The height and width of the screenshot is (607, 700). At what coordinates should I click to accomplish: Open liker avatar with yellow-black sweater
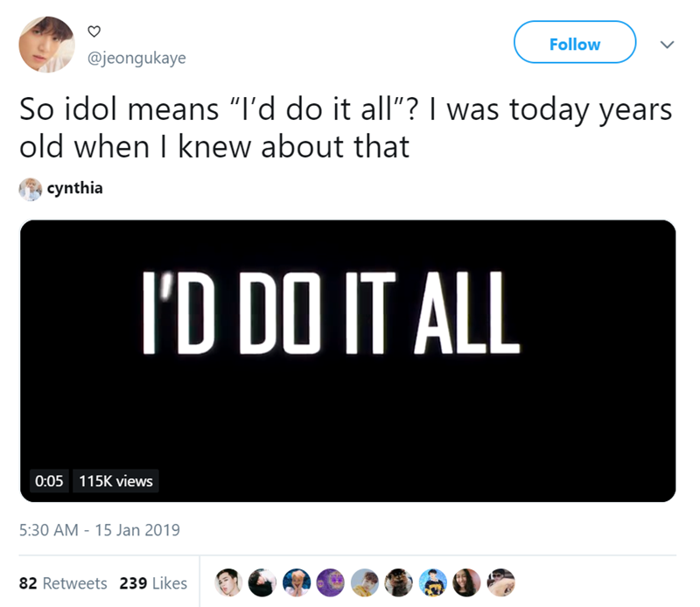coord(431,582)
